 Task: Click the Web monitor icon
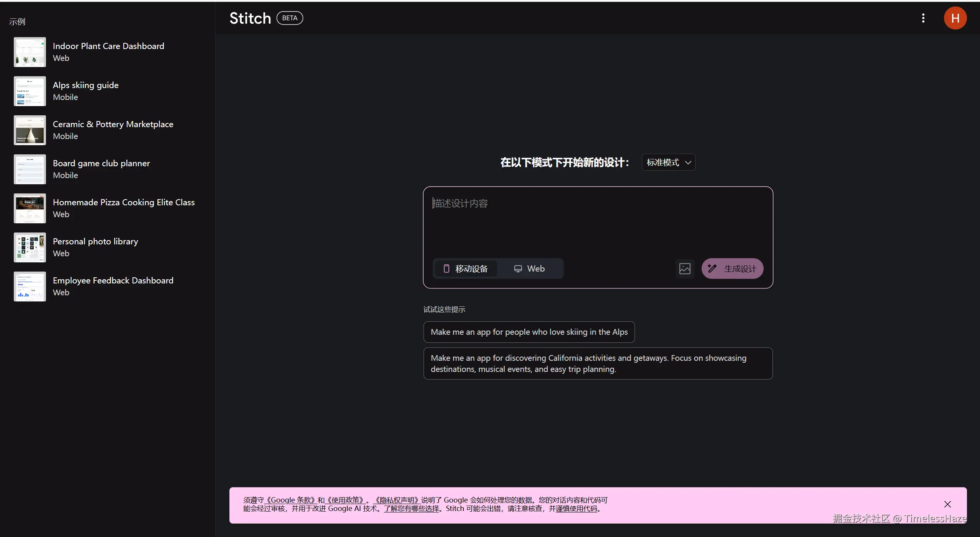[x=518, y=268]
